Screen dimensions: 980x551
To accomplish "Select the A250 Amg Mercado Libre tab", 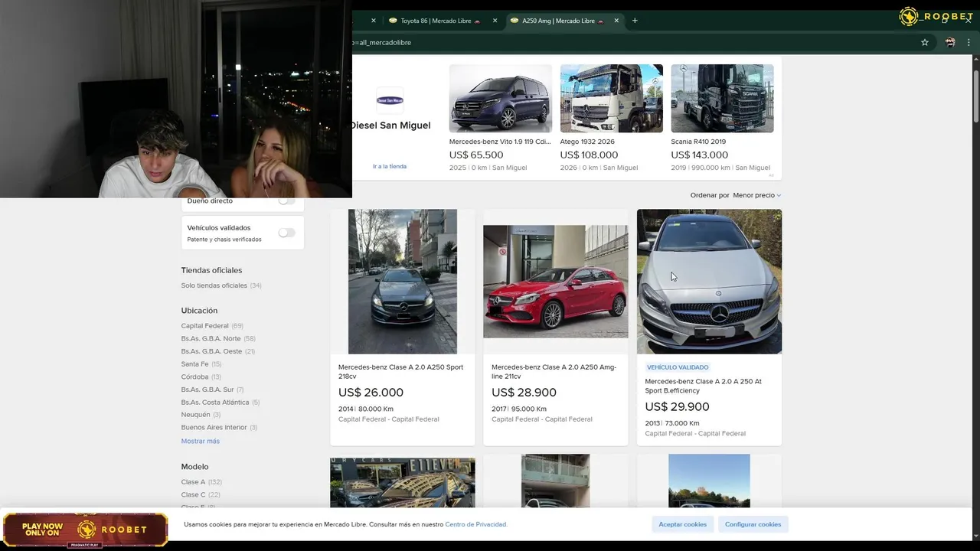I will click(558, 21).
